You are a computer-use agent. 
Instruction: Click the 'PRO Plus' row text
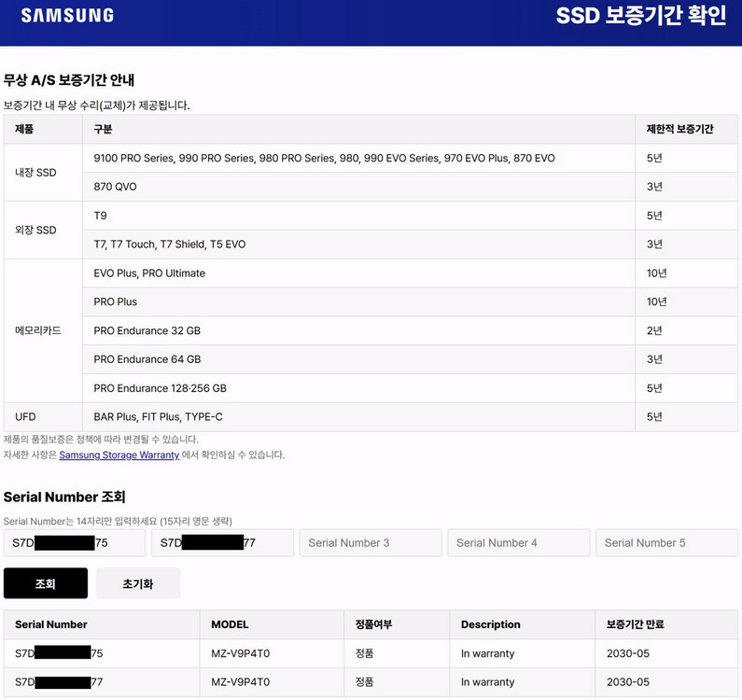115,302
